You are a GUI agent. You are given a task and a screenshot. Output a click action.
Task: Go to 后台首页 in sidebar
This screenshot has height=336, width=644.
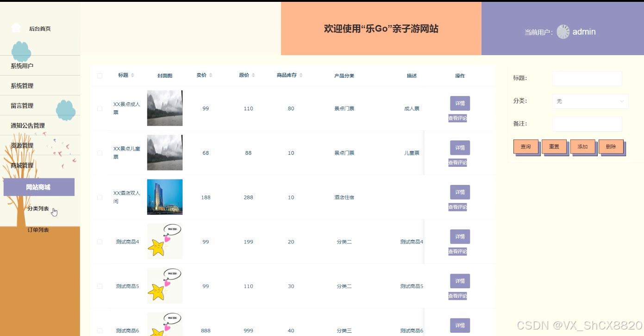click(40, 29)
